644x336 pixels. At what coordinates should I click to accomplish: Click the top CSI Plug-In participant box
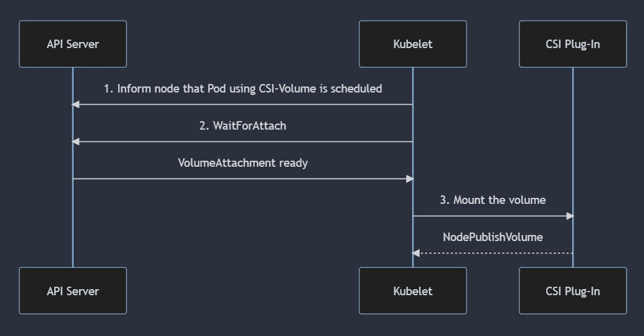[573, 44]
